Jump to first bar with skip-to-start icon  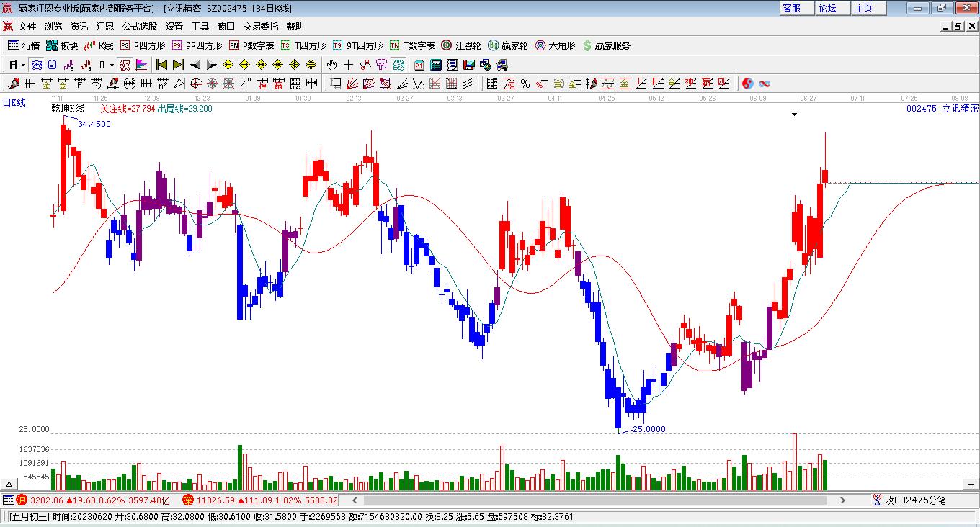[x=161, y=65]
